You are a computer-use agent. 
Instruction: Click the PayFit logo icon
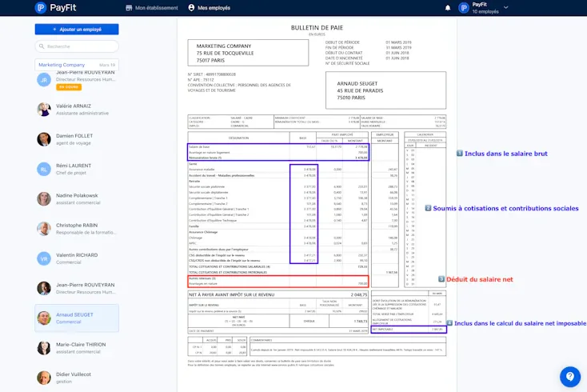point(41,8)
